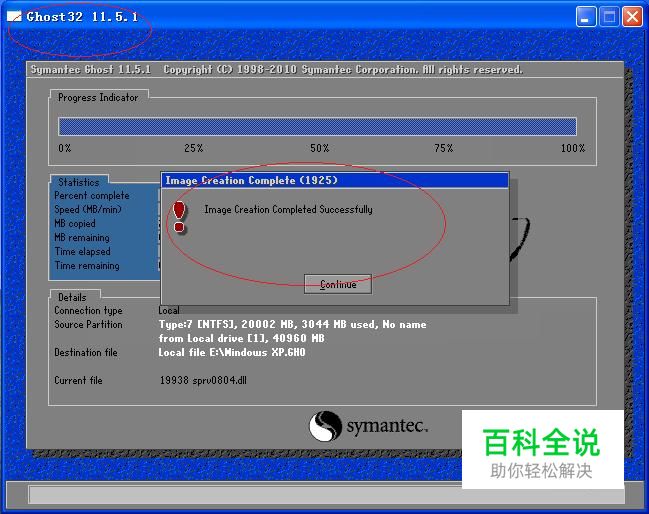Screen dimensions: 649x514
Task: Click the 'MB copied' label
Action: coord(75,223)
